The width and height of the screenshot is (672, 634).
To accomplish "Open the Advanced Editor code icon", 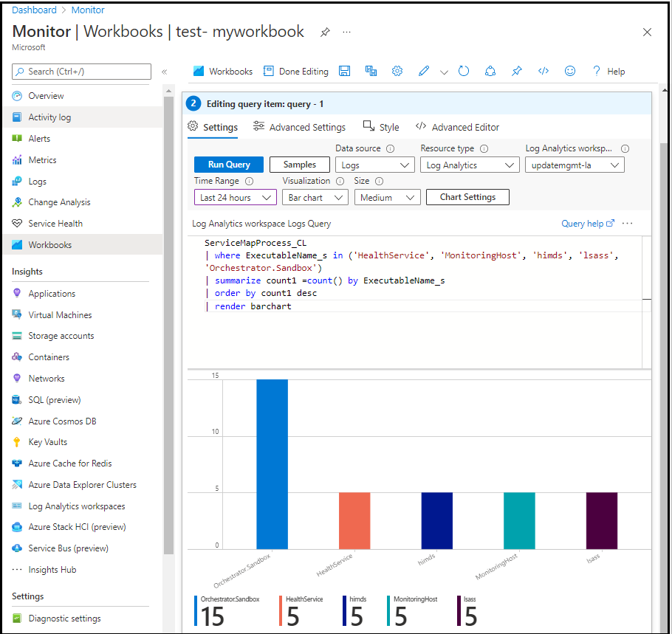I will coord(544,71).
